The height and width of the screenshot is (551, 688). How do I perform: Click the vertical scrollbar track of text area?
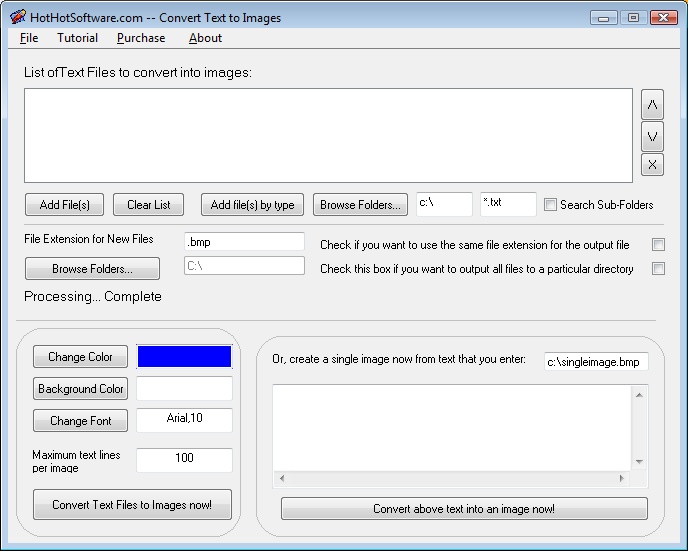tap(639, 429)
